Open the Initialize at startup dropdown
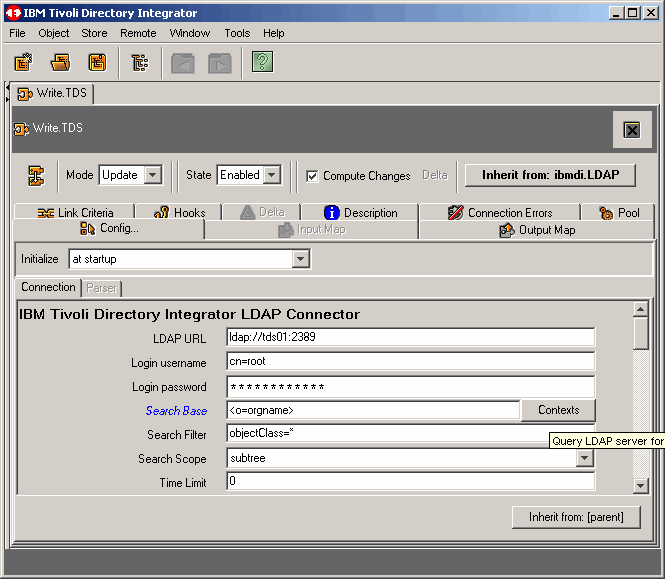 tap(300, 259)
